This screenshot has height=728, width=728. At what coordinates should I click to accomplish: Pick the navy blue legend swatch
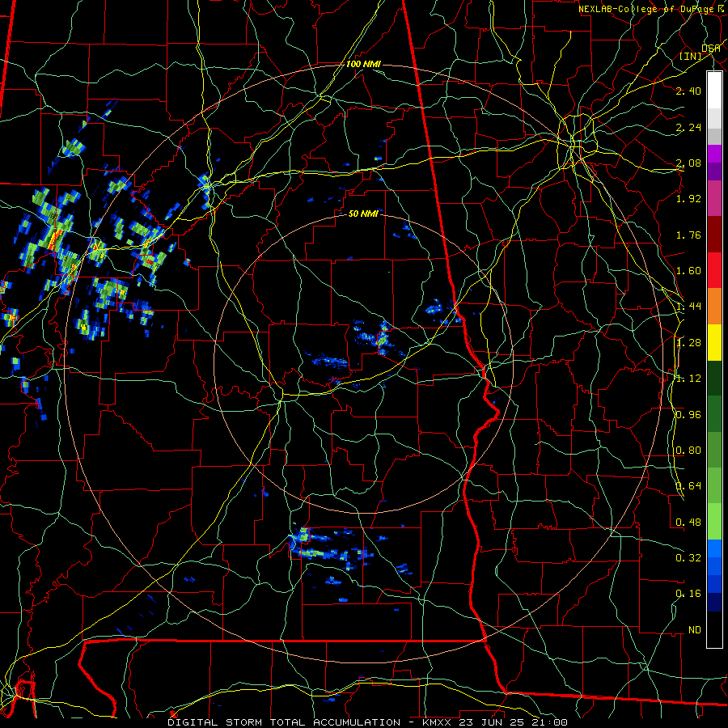(714, 603)
